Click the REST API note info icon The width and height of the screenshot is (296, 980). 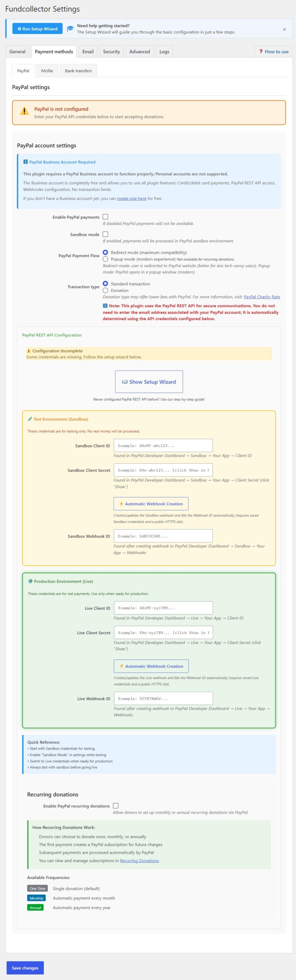(x=105, y=305)
